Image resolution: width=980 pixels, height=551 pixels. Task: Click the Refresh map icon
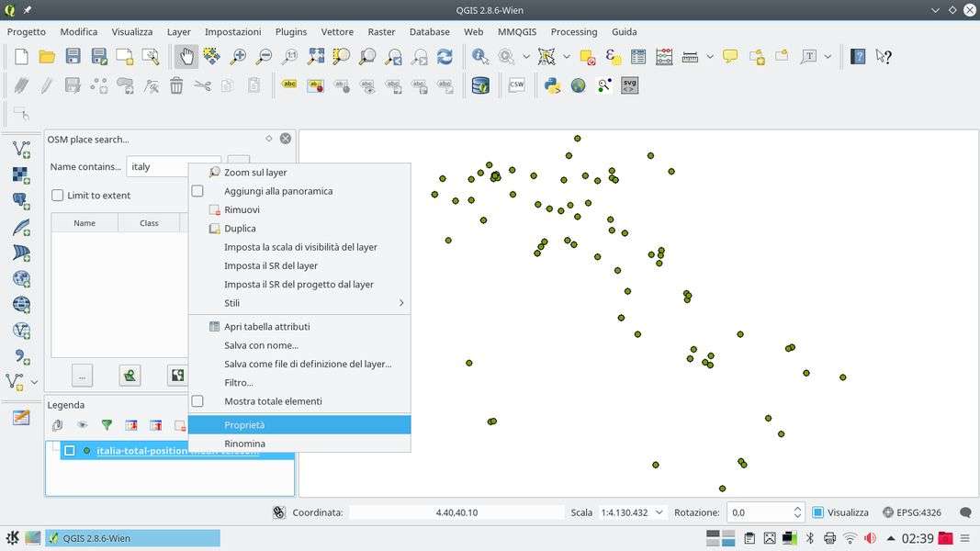[445, 57]
